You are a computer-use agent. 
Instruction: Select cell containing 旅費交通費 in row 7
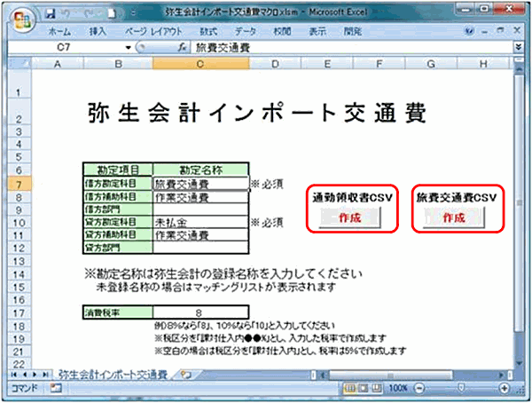201,184
